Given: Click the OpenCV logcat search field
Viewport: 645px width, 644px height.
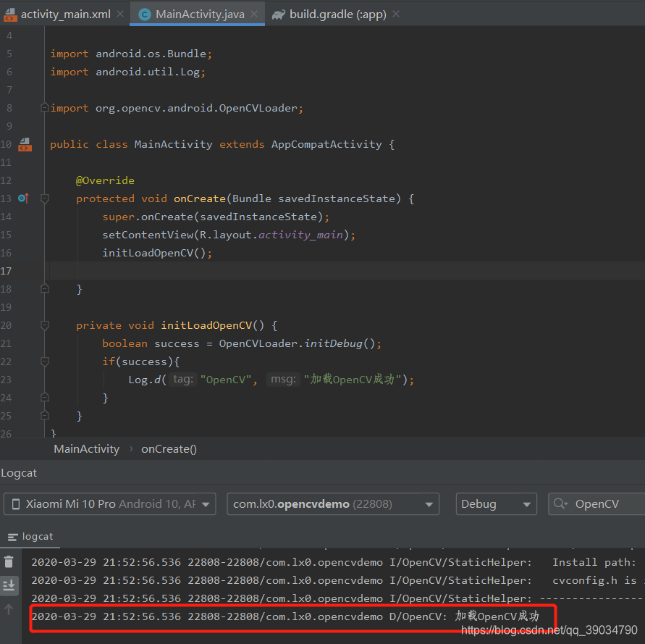Looking at the screenshot, I should tap(597, 504).
